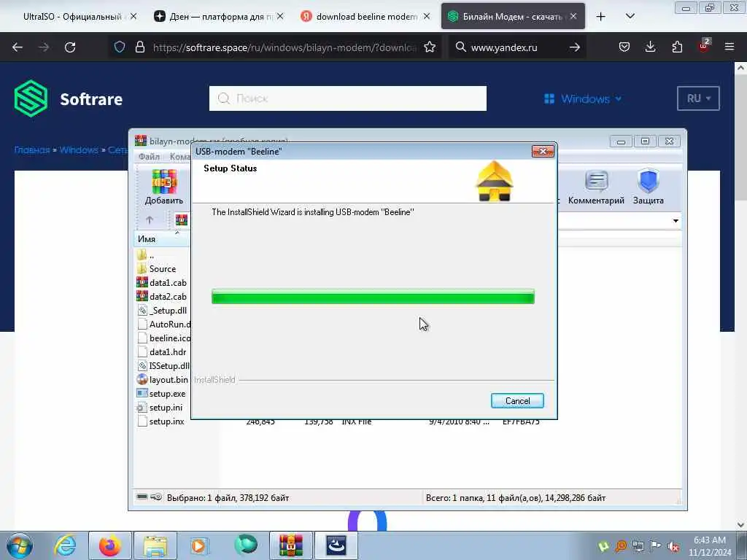
Task: Switch to the InstallShield taskbar item
Action: 336,545
